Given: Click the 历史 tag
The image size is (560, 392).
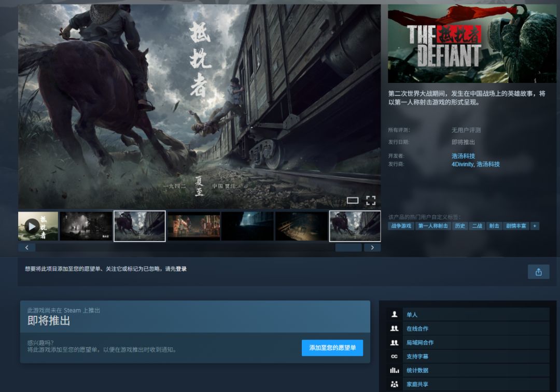Looking at the screenshot, I should [460, 226].
